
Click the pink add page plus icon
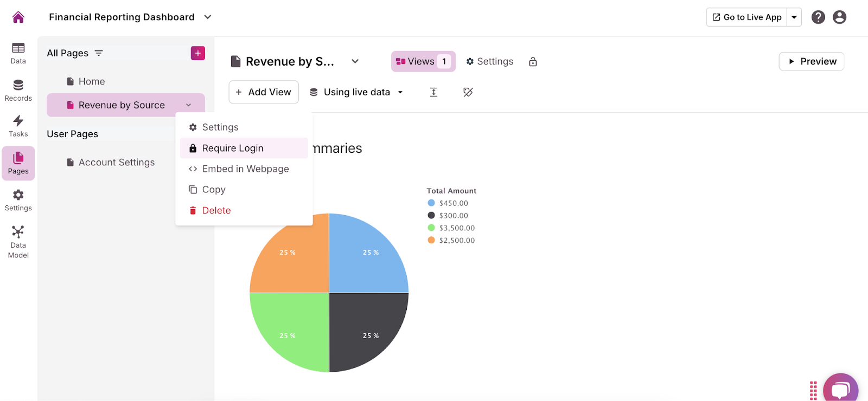[198, 53]
